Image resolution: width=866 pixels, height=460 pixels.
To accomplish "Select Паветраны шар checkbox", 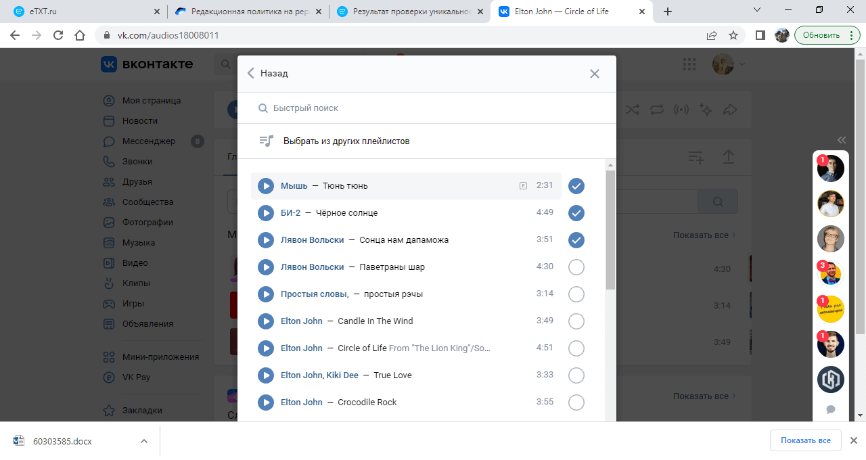I will [576, 267].
